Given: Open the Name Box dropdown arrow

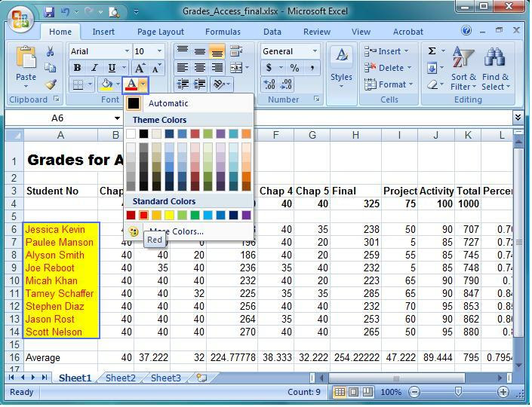Looking at the screenshot, I should click(x=117, y=118).
